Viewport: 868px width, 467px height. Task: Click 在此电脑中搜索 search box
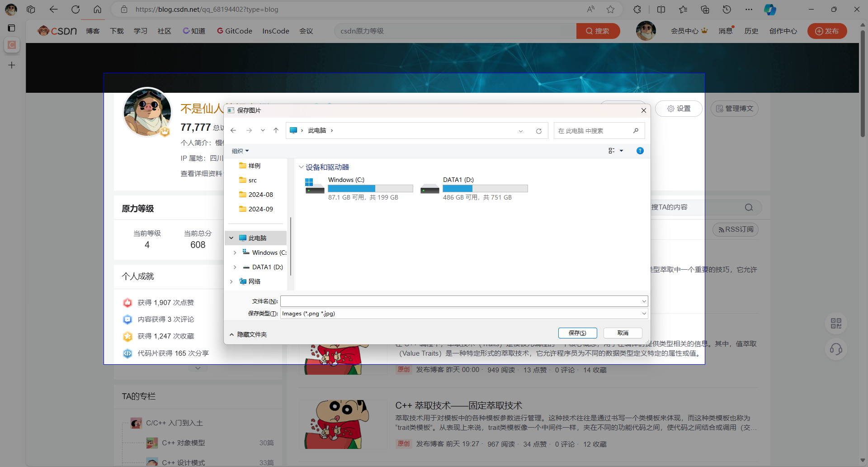(599, 131)
